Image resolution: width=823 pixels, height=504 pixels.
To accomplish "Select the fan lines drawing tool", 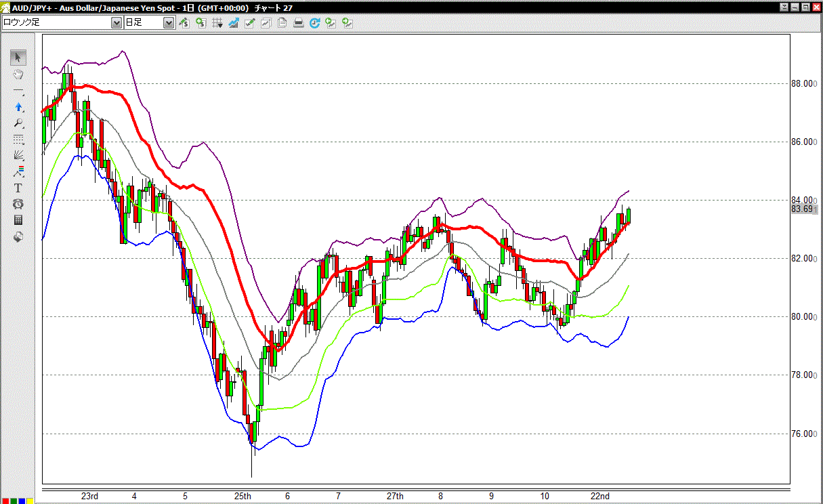I will [18, 155].
